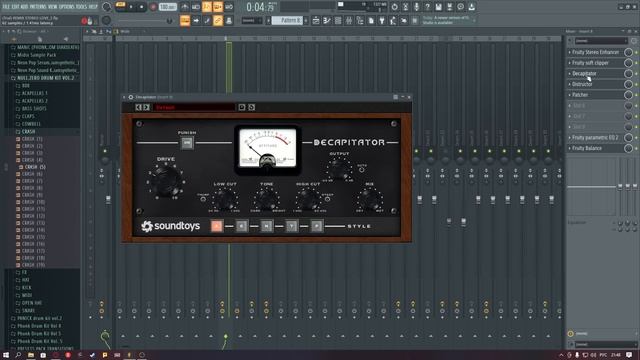Expand the Fruity Balance slot arrow
This screenshot has width=640, height=360.
coord(570,148)
